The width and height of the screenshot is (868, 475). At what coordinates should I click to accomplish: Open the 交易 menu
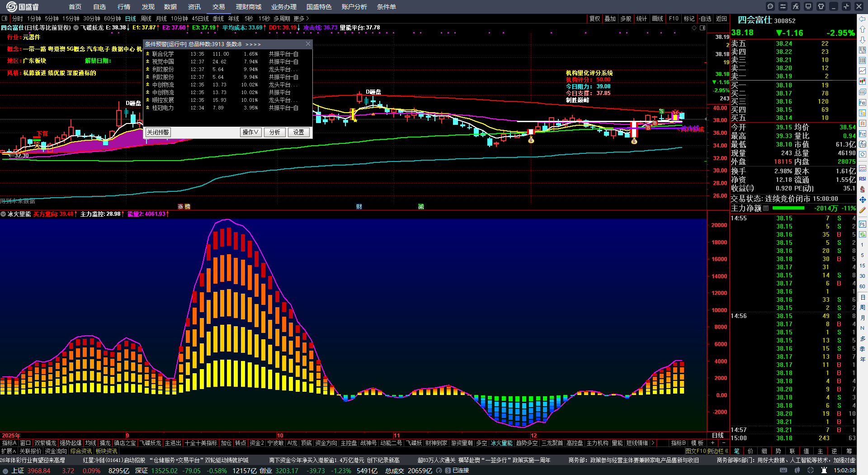tap(219, 7)
